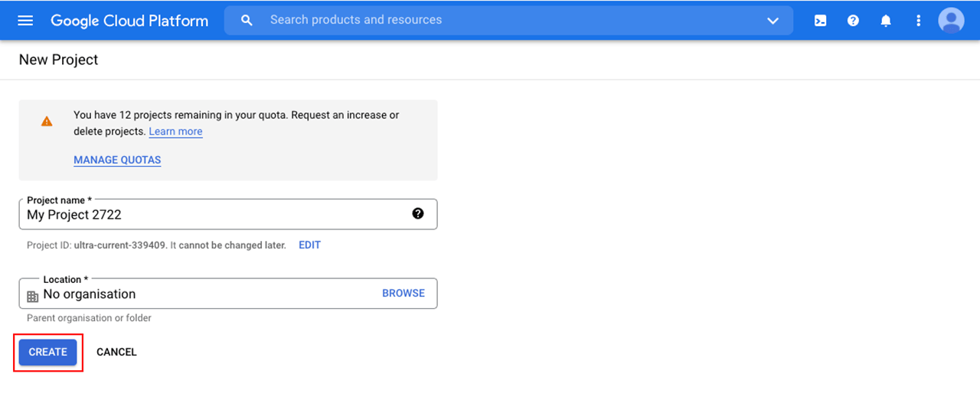Click the search magnifier icon
Image resolution: width=980 pixels, height=403 pixels.
tap(247, 21)
